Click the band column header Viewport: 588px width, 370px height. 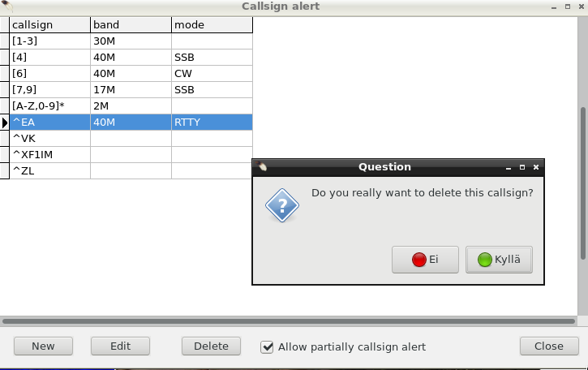131,25
